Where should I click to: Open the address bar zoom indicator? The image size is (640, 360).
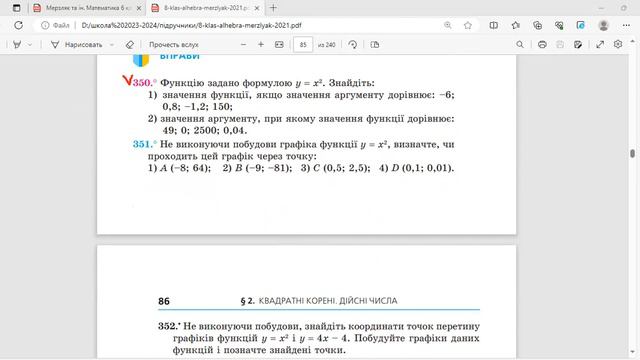pos(448,25)
